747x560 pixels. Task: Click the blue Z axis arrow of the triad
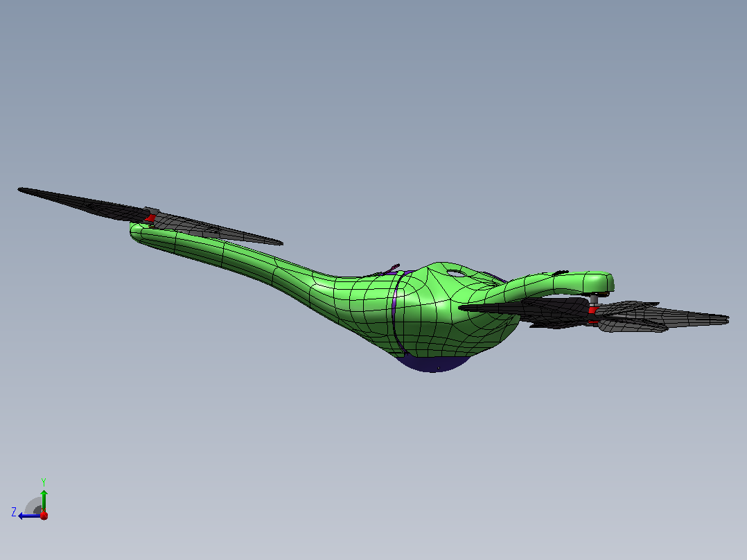point(28,516)
